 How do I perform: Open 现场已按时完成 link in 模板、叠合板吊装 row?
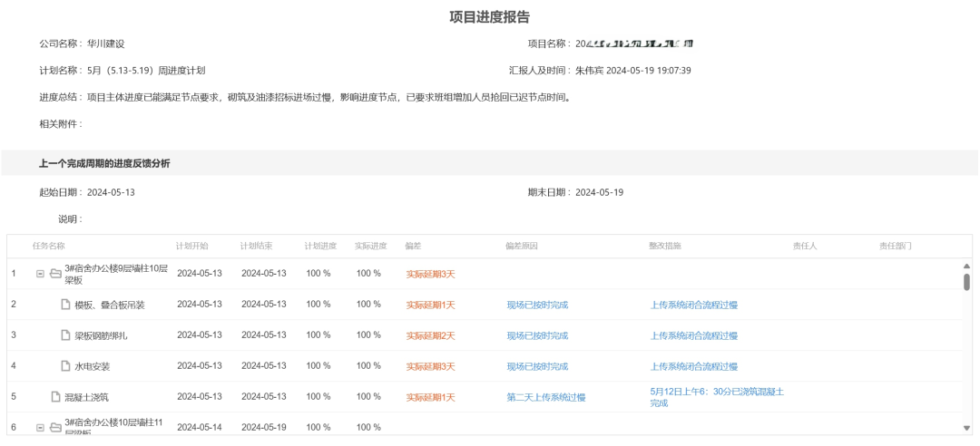tap(537, 305)
